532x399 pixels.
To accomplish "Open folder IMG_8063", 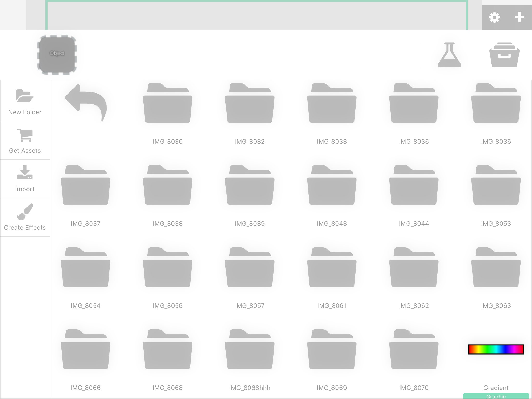I will (496, 268).
